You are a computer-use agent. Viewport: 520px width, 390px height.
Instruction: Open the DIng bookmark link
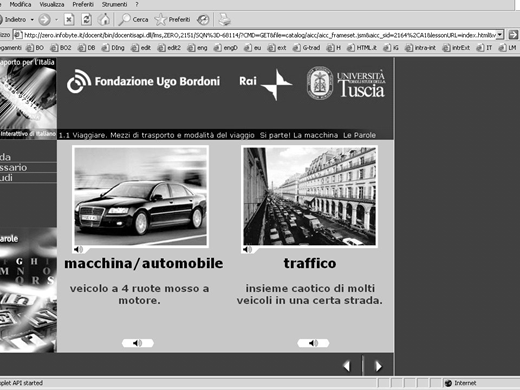(113, 48)
